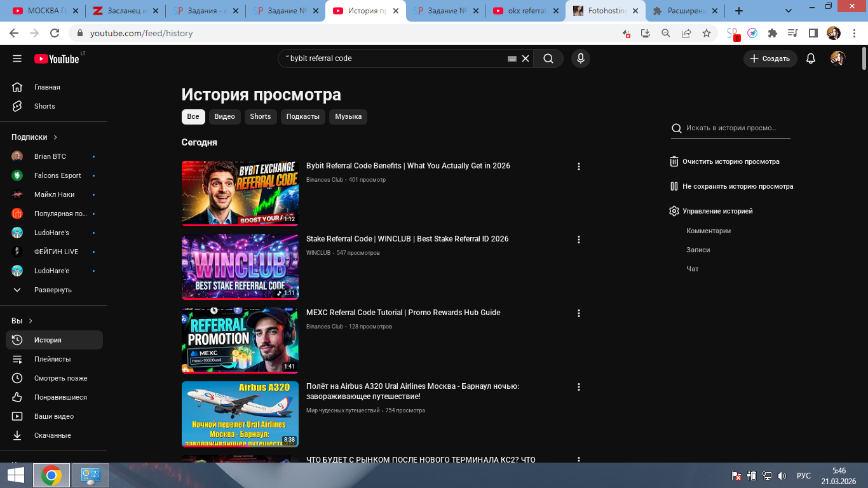Open options for Stake Referral Code video
The width and height of the screenshot is (868, 488).
coord(578,240)
